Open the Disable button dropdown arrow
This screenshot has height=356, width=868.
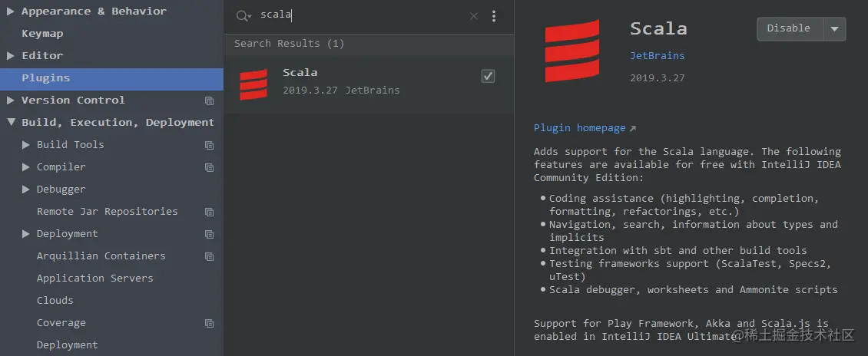835,29
